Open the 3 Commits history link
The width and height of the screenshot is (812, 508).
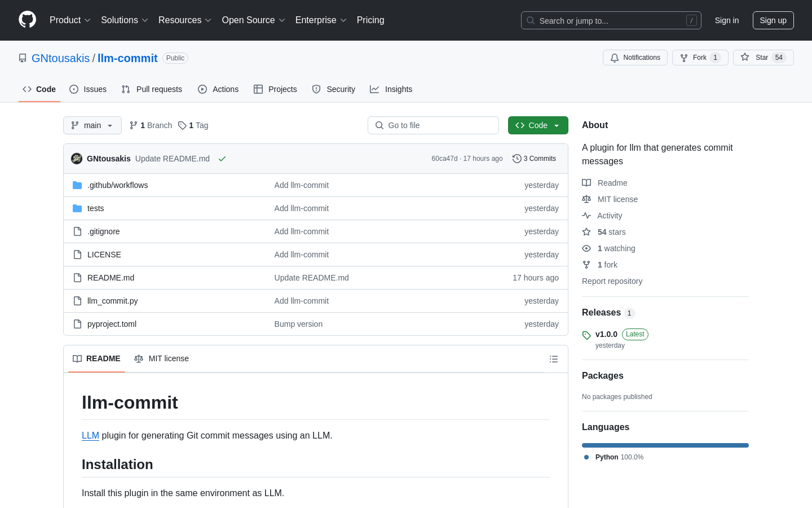pyautogui.click(x=534, y=159)
